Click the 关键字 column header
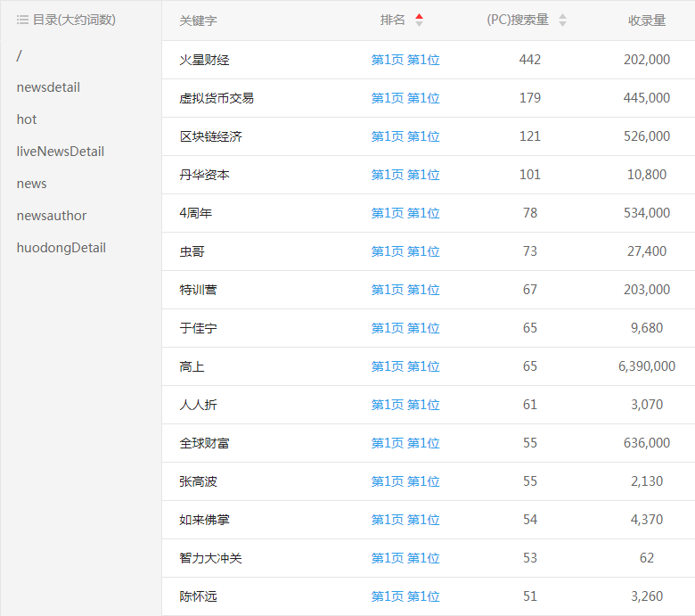Image resolution: width=695 pixels, height=616 pixels. pos(198,21)
